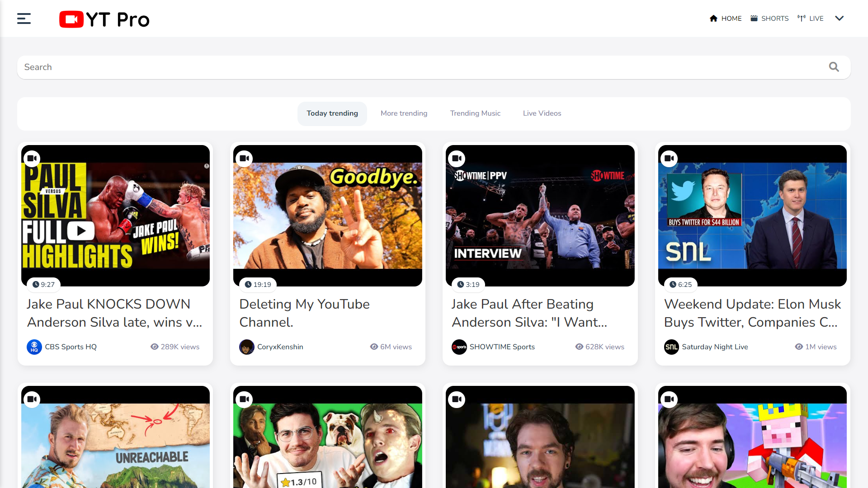Viewport: 868px width, 488px height.
Task: Open title Jake Paul KNOCKS DOWN Anderson Silva
Action: point(115,313)
